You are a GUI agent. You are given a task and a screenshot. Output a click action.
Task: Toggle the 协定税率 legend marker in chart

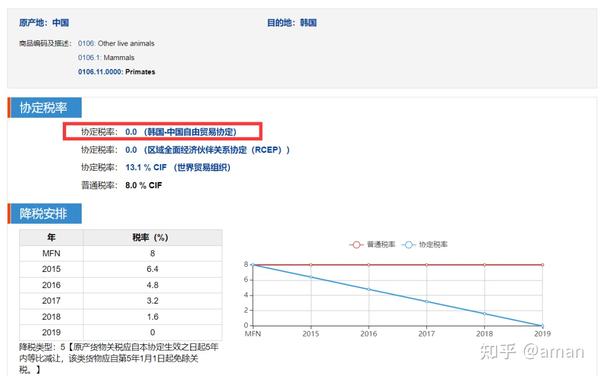pos(408,244)
